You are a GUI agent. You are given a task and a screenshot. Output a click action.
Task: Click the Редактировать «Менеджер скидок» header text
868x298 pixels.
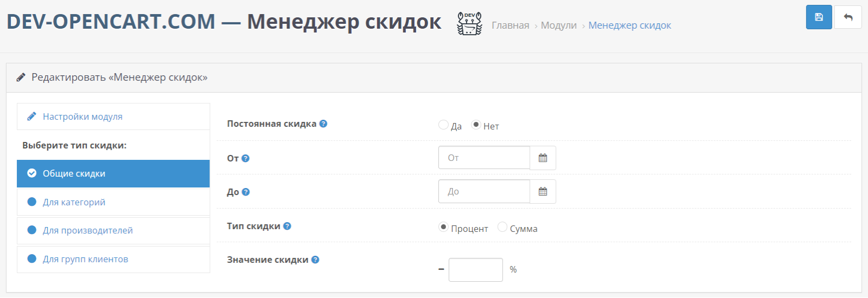(x=119, y=77)
